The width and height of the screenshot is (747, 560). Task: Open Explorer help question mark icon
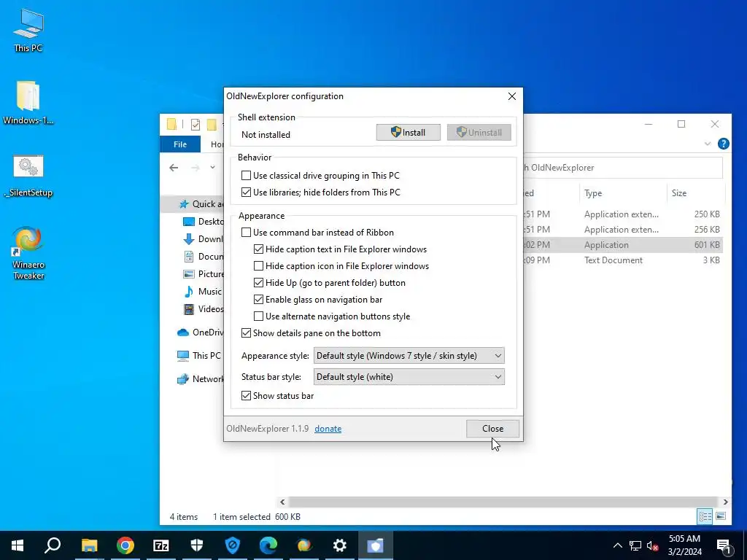[723, 144]
